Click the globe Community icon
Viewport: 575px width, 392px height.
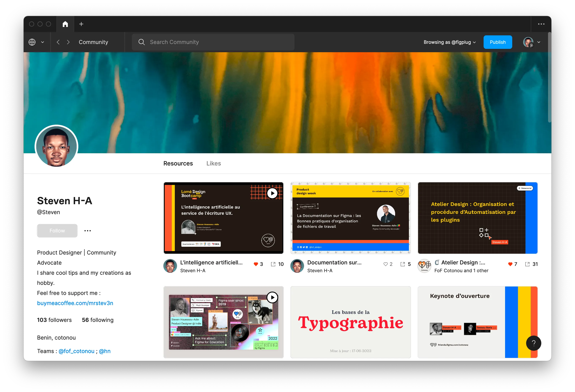(32, 42)
